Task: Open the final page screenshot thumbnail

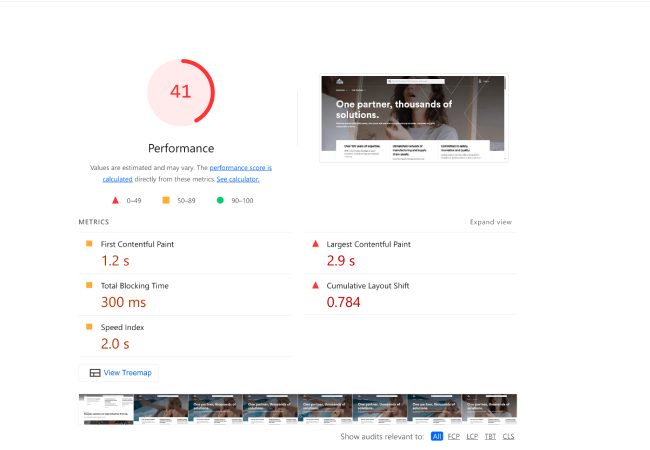Action: coord(412,118)
